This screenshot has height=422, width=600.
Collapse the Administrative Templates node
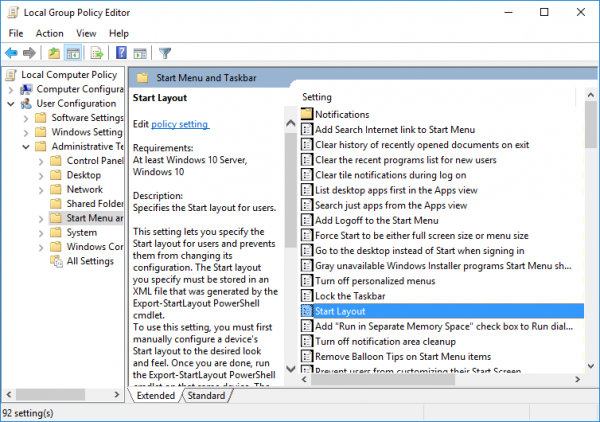[x=26, y=147]
